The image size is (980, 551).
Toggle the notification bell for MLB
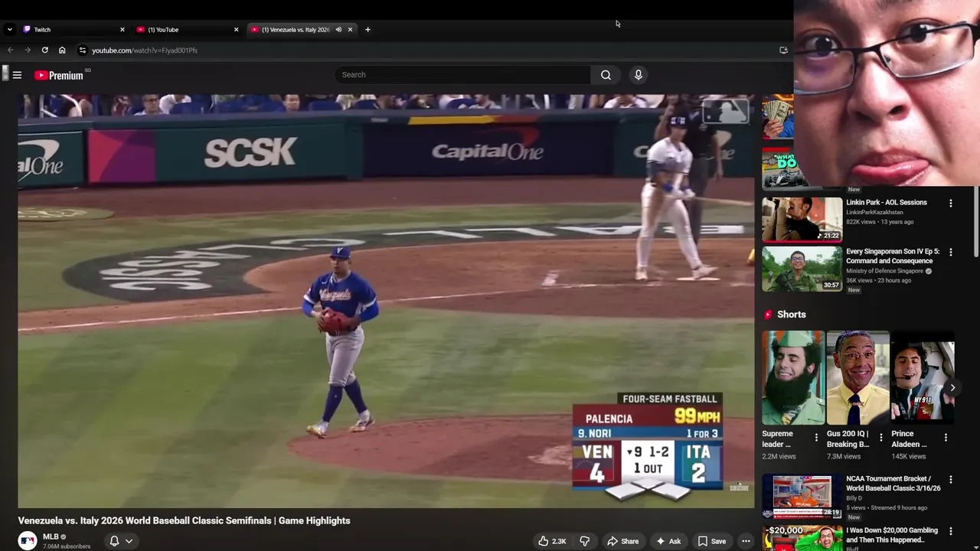click(x=114, y=541)
